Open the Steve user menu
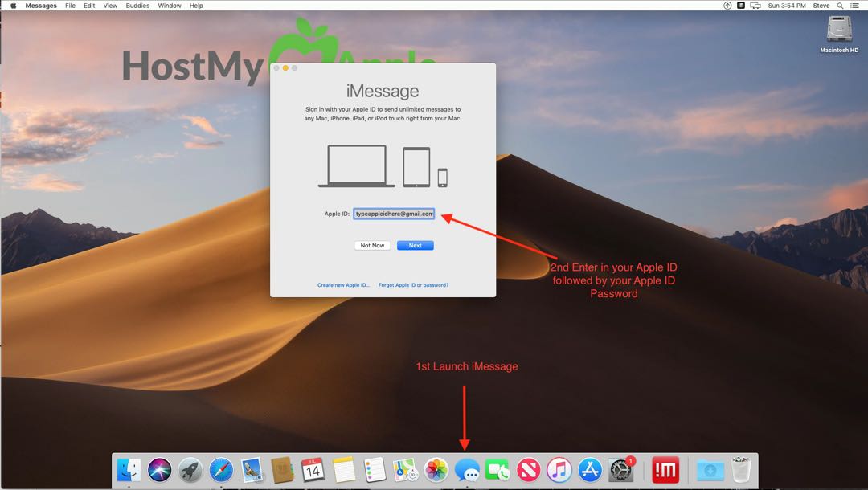This screenshot has height=490, width=868. click(x=821, y=6)
